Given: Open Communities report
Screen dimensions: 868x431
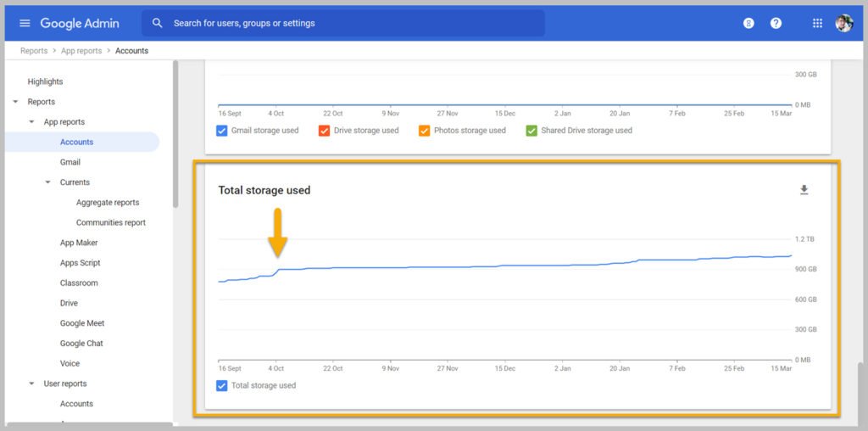Looking at the screenshot, I should (x=111, y=222).
